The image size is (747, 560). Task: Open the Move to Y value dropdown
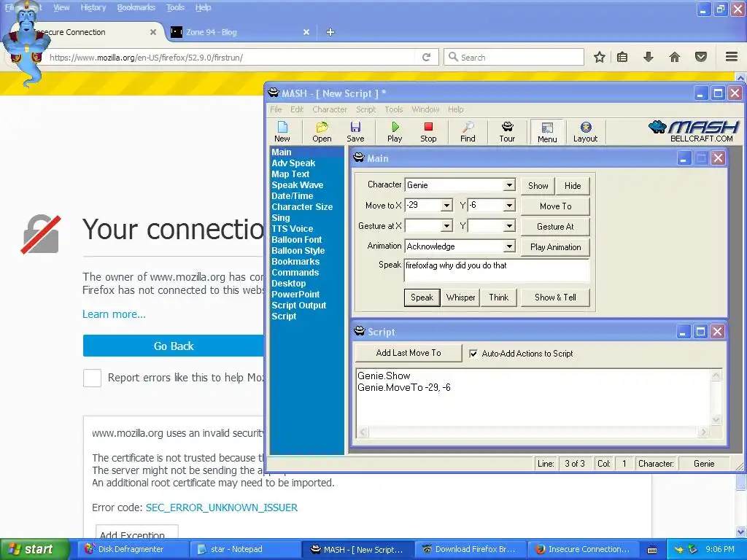509,205
